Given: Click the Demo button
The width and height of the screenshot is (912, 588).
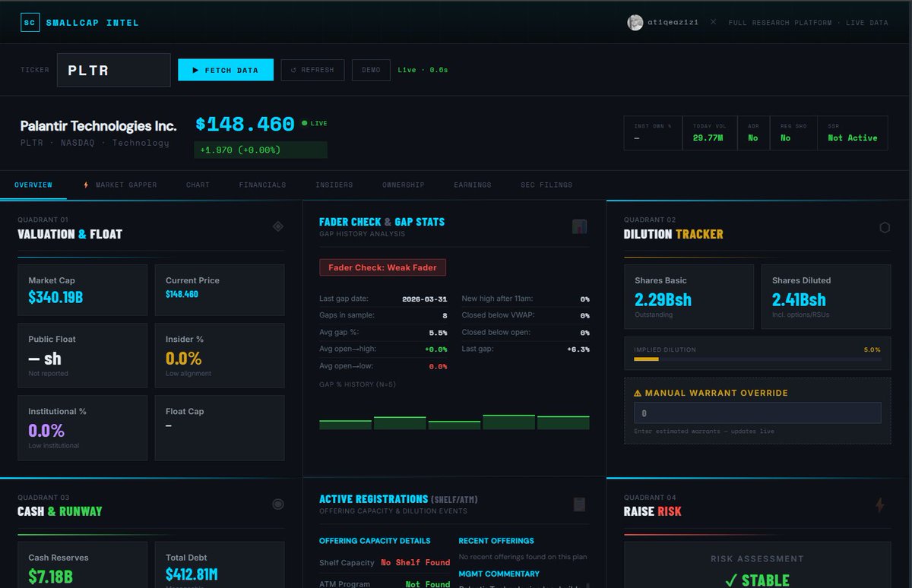Looking at the screenshot, I should coord(371,70).
